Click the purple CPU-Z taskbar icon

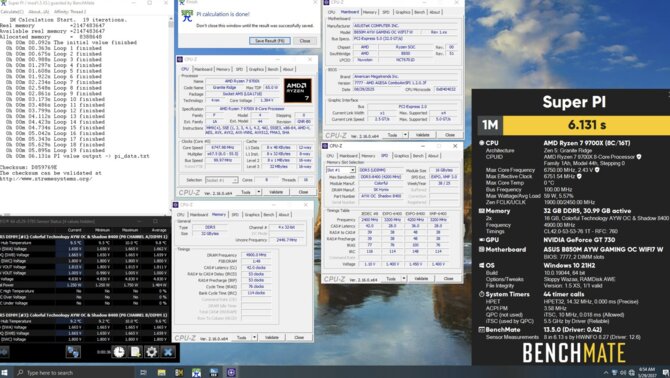(x=231, y=372)
